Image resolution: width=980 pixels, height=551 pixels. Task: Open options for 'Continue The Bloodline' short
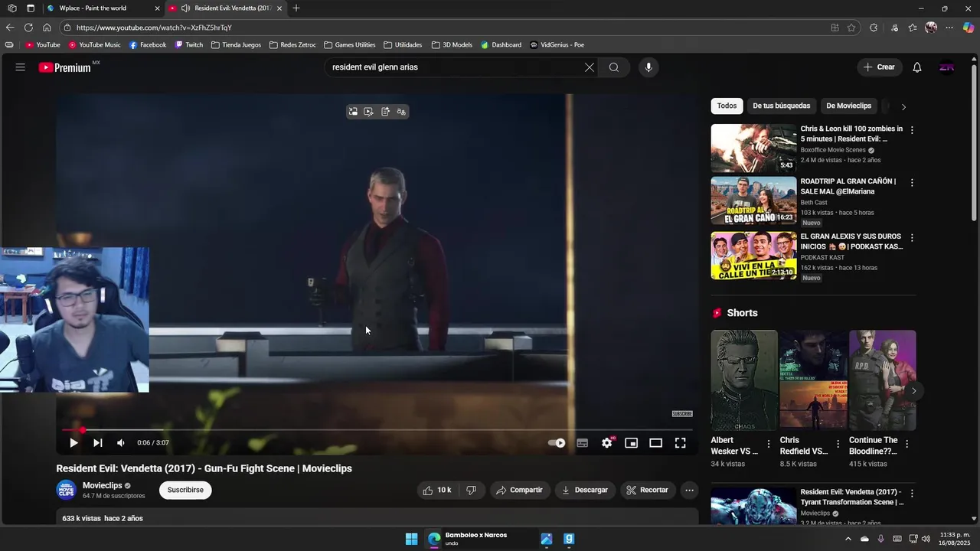click(x=907, y=444)
